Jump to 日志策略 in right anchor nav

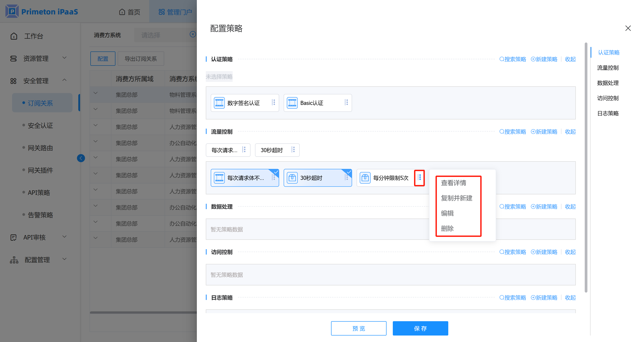[608, 113]
